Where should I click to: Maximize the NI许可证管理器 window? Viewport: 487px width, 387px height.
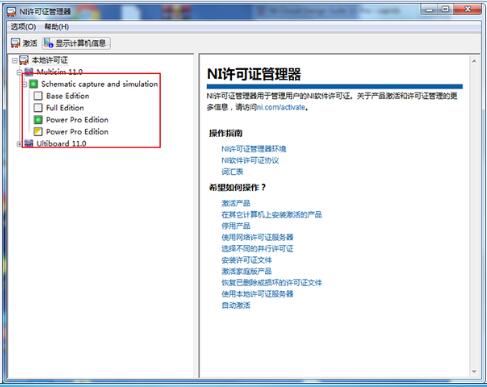point(445,10)
